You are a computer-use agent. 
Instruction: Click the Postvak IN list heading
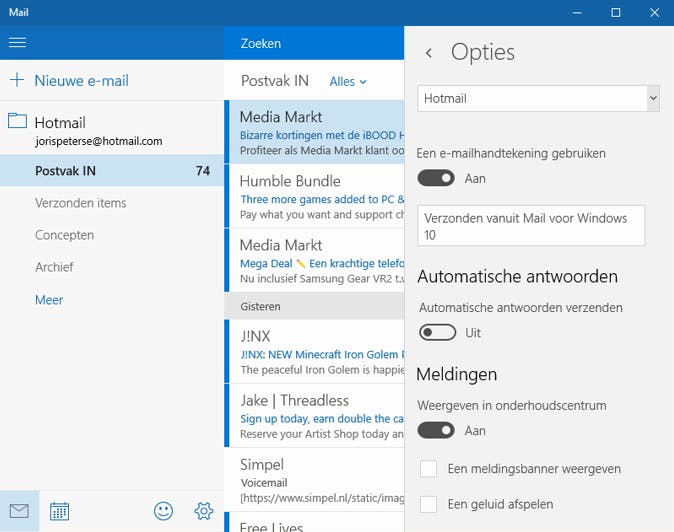(x=275, y=81)
